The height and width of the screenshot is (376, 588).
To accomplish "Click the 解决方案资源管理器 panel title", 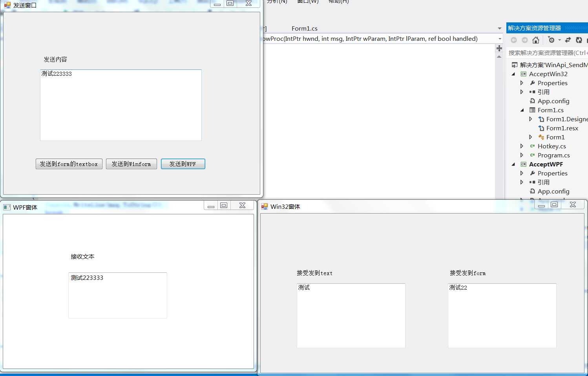I will (x=534, y=28).
